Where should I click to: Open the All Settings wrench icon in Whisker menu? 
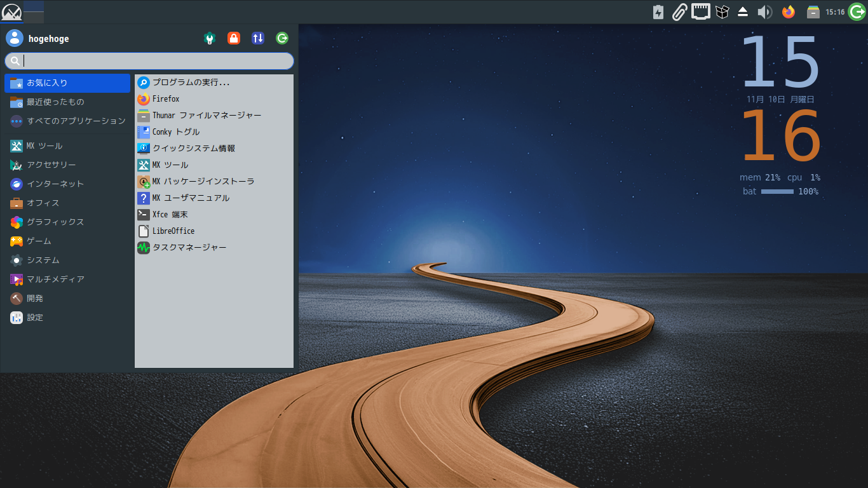[210, 38]
